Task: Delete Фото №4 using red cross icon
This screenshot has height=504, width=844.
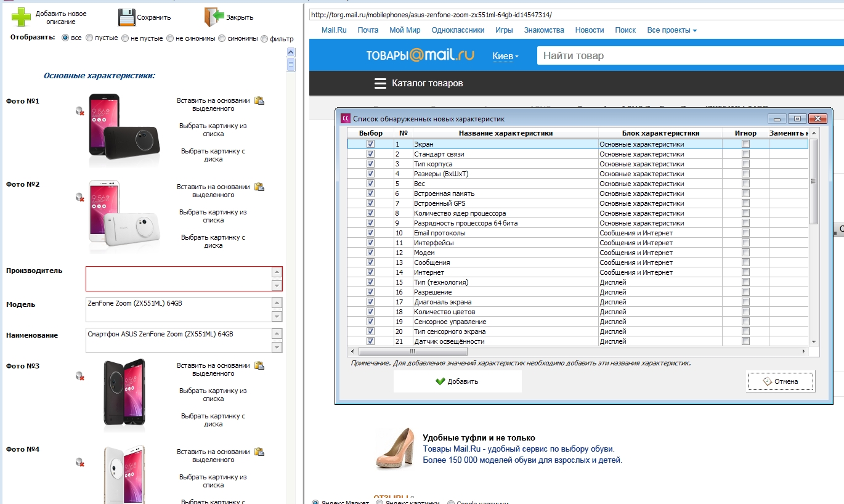Action: click(x=79, y=462)
